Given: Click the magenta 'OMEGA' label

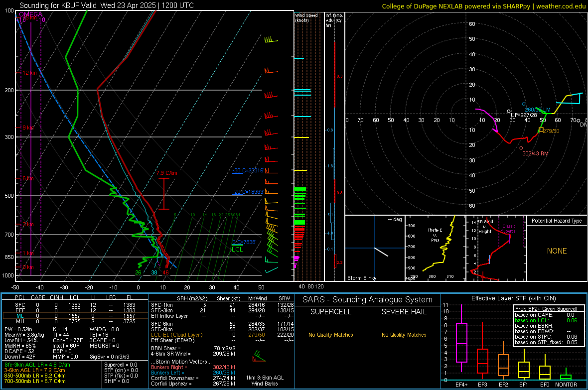Looking at the screenshot, I should coord(31,14).
